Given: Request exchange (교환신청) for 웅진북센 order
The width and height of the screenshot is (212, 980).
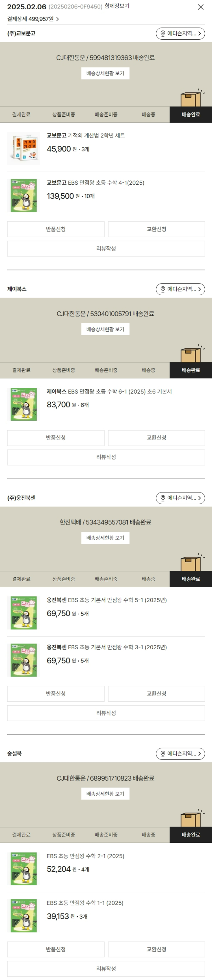Looking at the screenshot, I should coord(157,693).
